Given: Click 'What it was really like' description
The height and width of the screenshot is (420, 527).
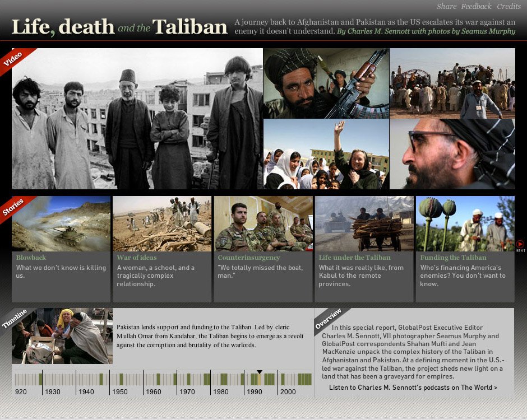Looking at the screenshot, I should coord(361,276).
